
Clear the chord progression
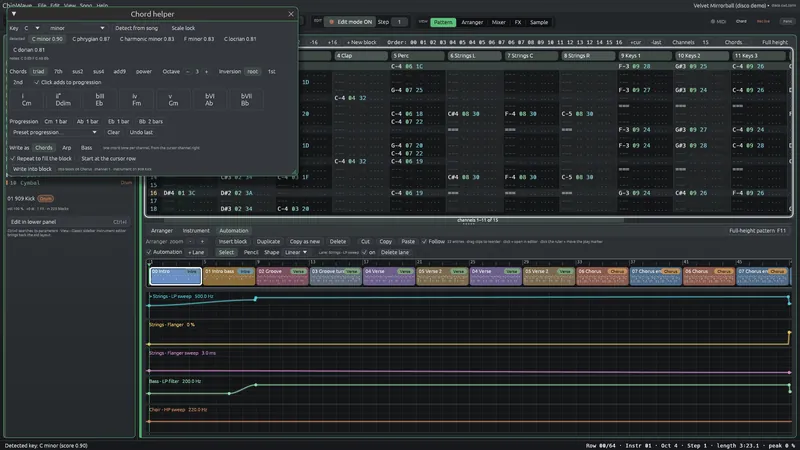coord(113,132)
